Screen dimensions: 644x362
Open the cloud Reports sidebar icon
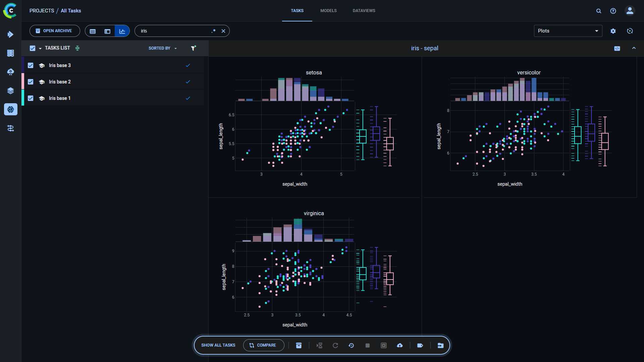(x=10, y=72)
